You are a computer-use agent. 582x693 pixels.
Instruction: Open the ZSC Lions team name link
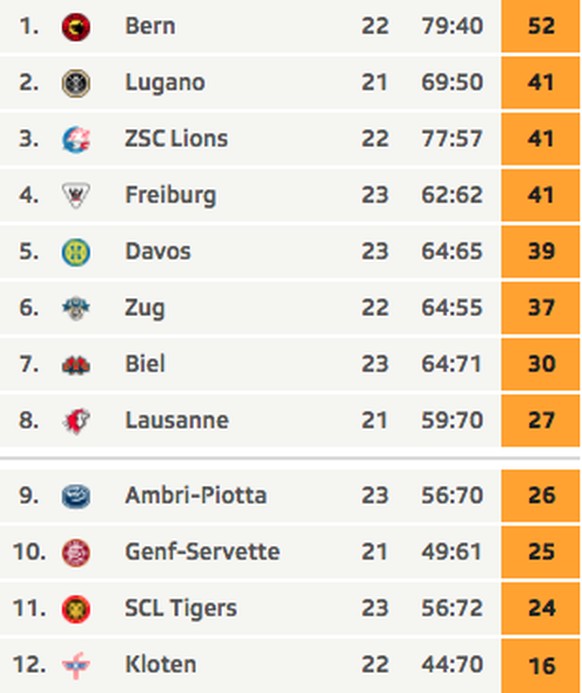click(176, 139)
